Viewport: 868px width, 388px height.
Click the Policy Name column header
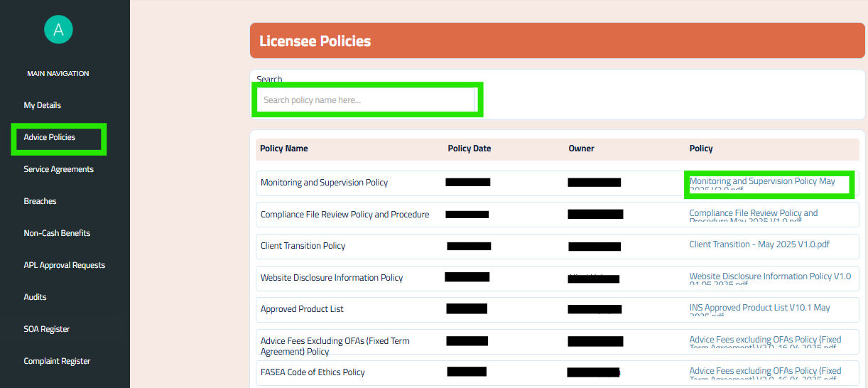284,149
